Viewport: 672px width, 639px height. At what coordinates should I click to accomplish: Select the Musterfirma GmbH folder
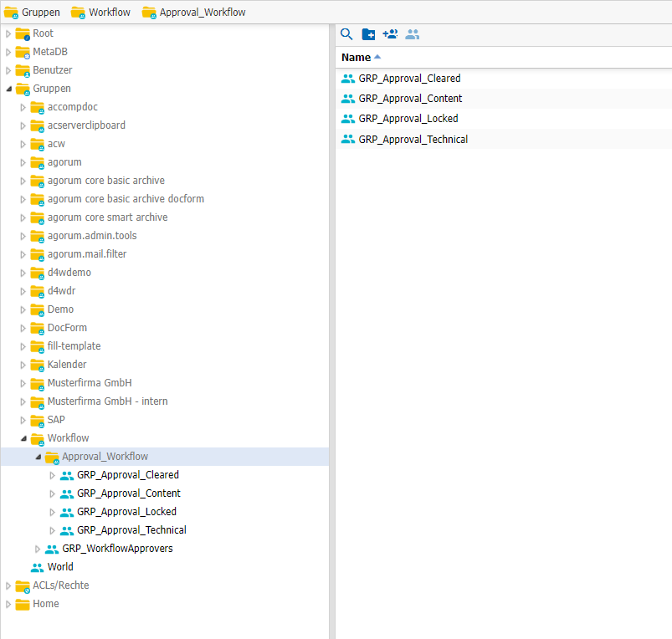90,383
